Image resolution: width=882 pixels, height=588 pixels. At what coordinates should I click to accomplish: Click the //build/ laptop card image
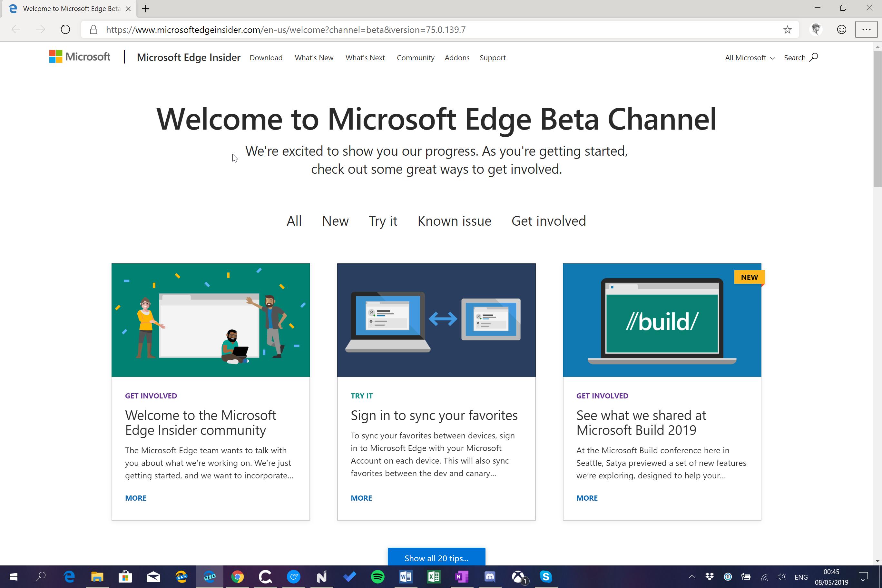[662, 320]
